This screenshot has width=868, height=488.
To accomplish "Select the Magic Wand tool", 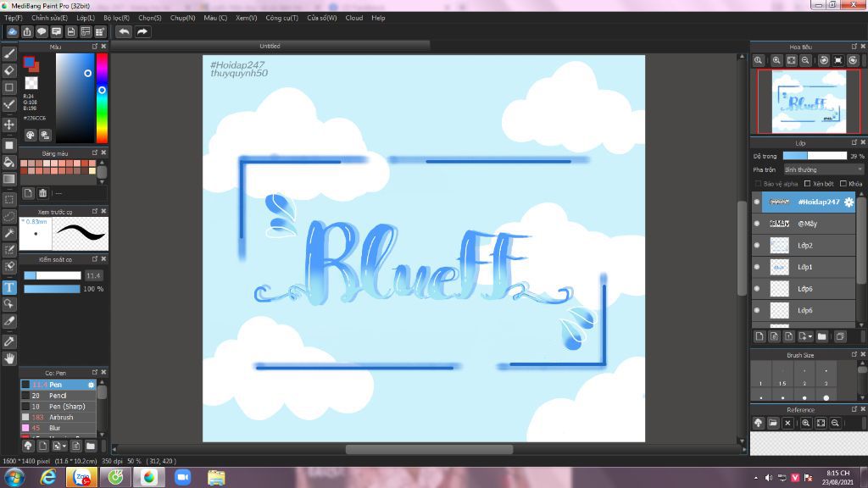I will click(x=9, y=233).
